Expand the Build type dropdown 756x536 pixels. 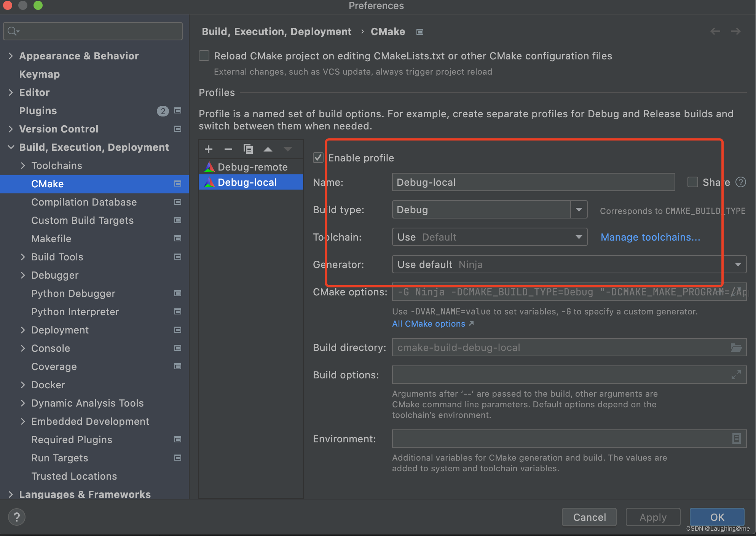click(579, 209)
